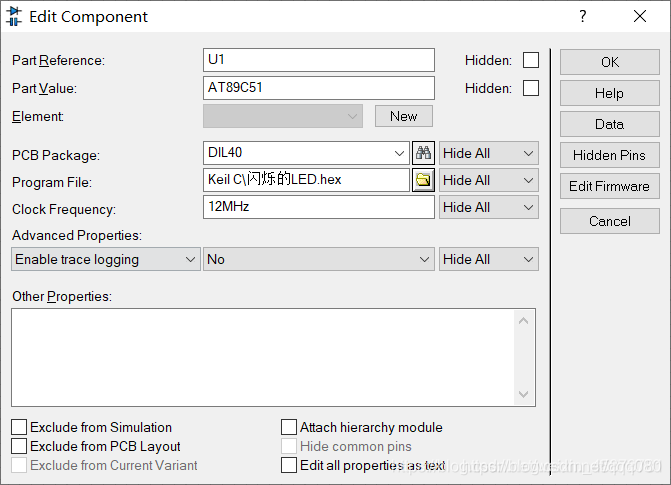671x485 pixels.
Task: Open Hide All dropdown for PCB Package
Action: click(x=489, y=153)
